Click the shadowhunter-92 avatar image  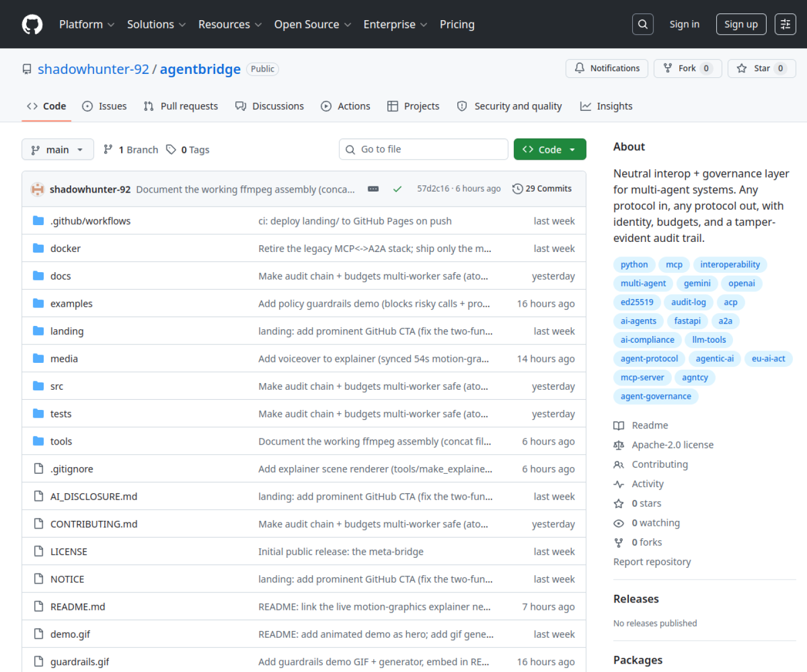click(38, 189)
